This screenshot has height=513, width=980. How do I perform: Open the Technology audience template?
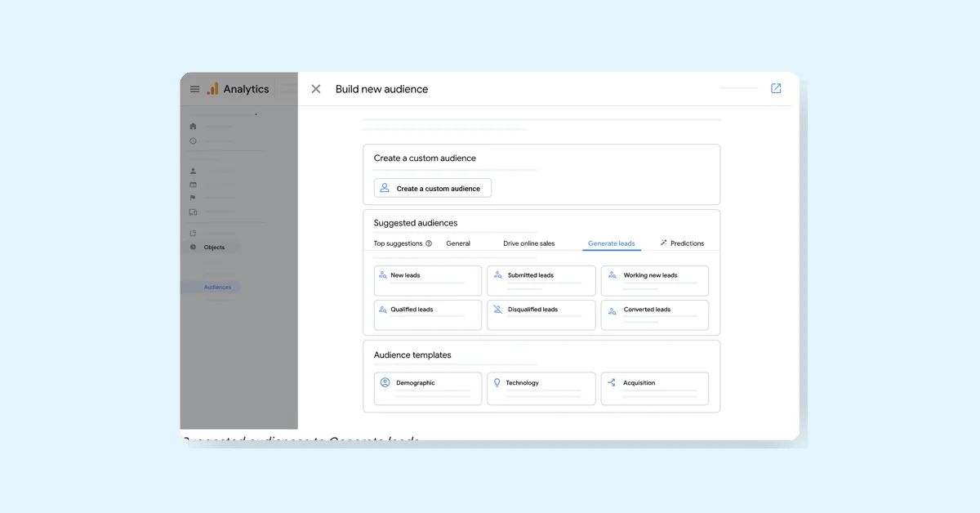point(541,388)
